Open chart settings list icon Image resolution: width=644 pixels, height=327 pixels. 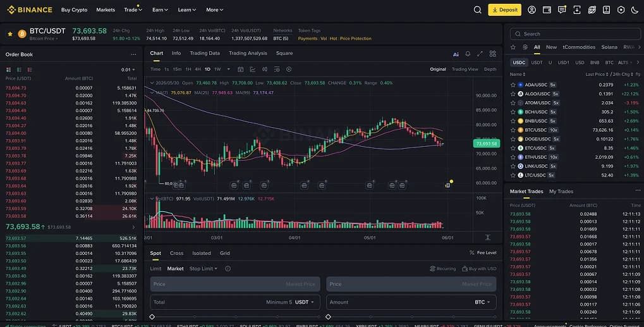277,70
